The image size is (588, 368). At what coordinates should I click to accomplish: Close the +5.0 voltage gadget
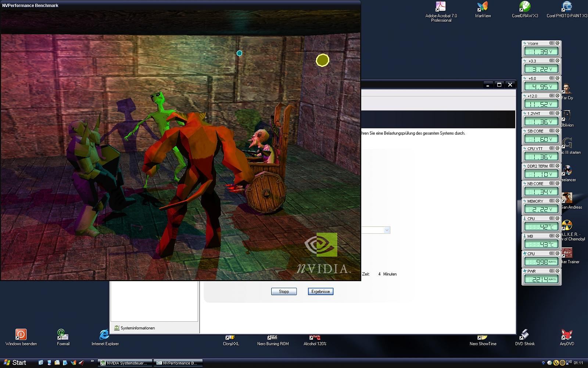557,78
